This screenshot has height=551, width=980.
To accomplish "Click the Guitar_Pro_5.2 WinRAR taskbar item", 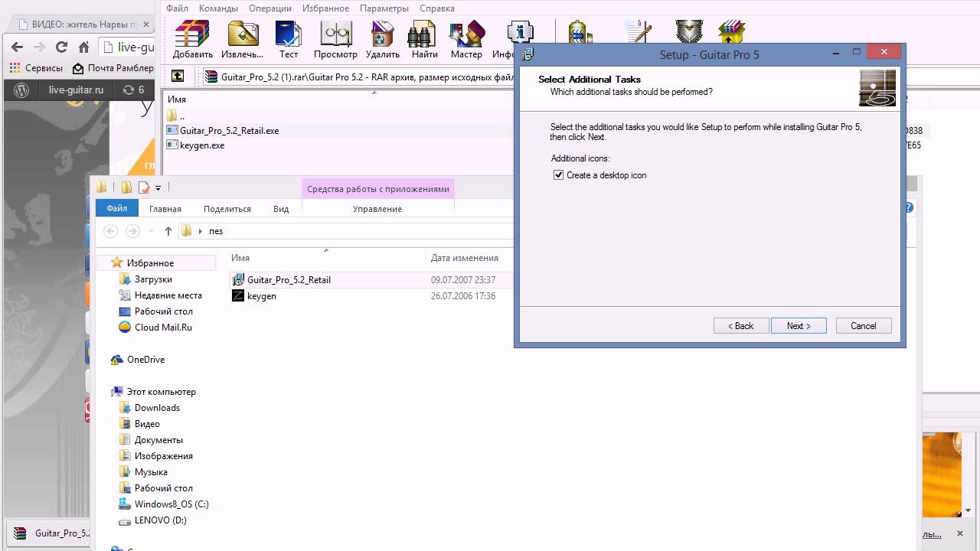I will [x=51, y=533].
